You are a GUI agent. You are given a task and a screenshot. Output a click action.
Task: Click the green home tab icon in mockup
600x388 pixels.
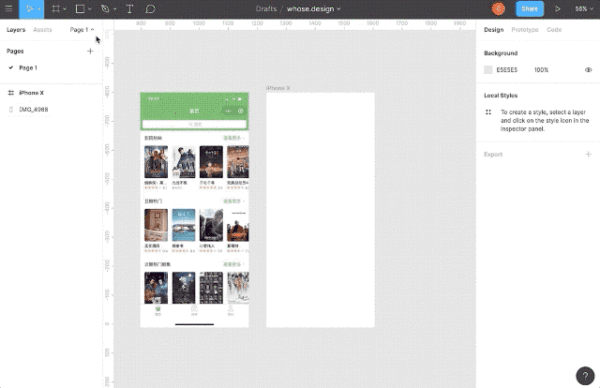(158, 310)
